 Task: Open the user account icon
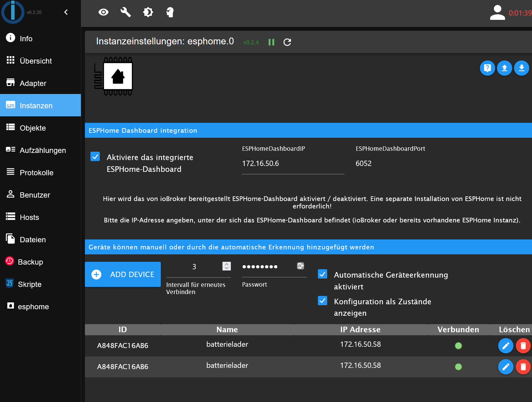497,12
